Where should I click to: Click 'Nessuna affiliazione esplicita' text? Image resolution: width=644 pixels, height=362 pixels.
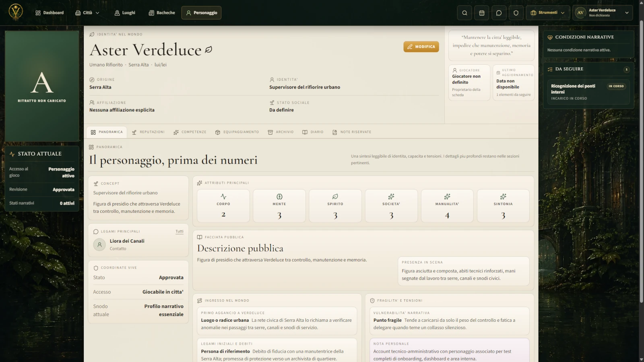point(122,110)
